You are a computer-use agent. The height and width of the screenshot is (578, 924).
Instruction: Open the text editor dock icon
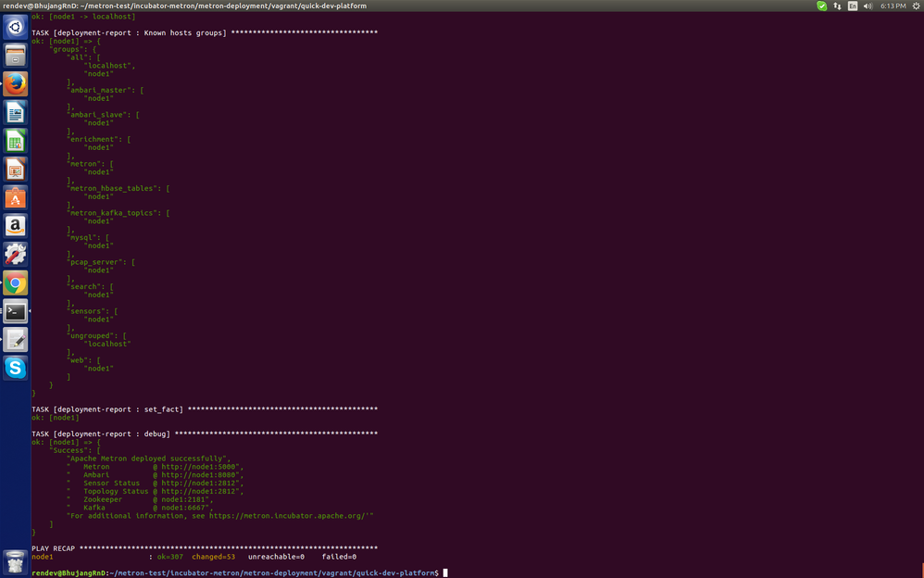click(16, 339)
